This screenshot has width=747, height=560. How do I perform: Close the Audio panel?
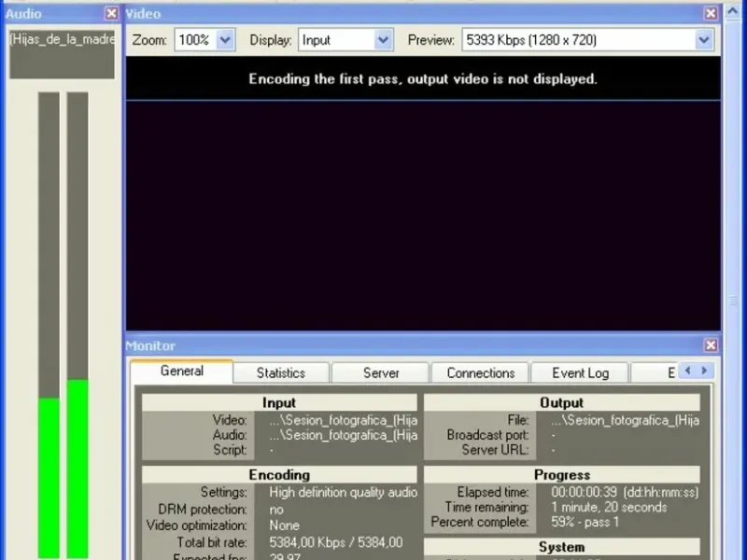click(111, 13)
